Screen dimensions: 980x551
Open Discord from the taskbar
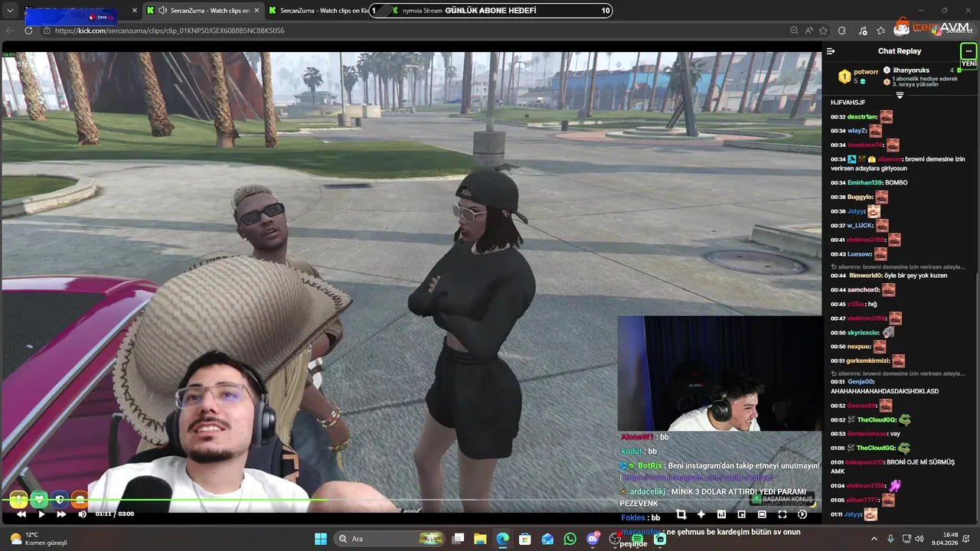(593, 539)
